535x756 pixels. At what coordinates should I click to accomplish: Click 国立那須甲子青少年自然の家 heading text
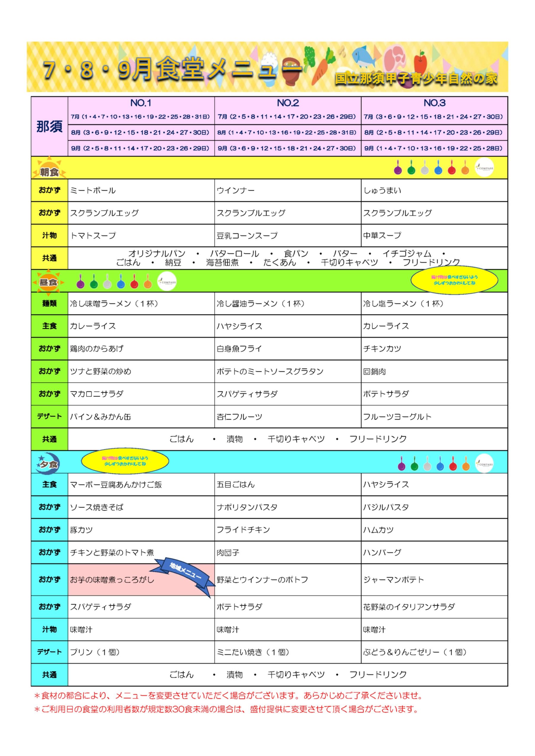point(416,79)
